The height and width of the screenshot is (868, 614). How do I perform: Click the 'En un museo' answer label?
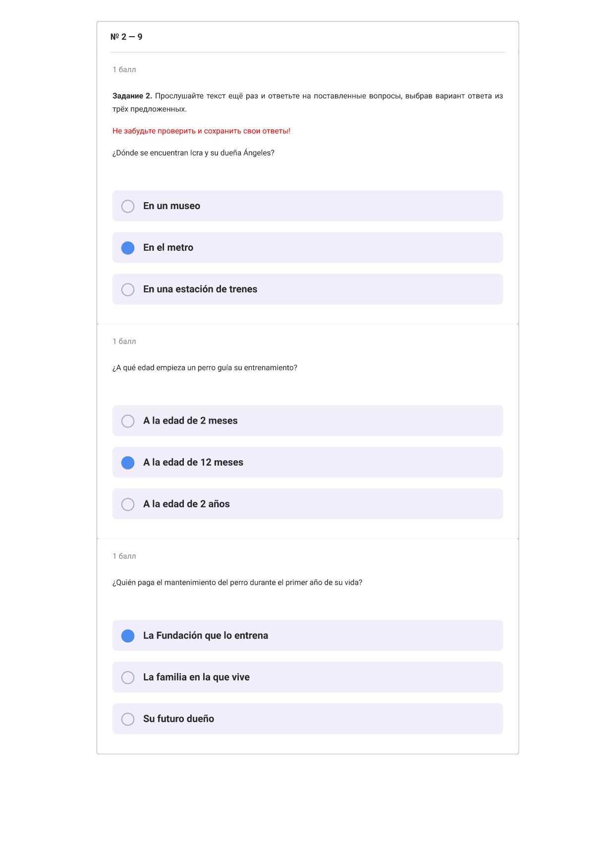pos(171,206)
